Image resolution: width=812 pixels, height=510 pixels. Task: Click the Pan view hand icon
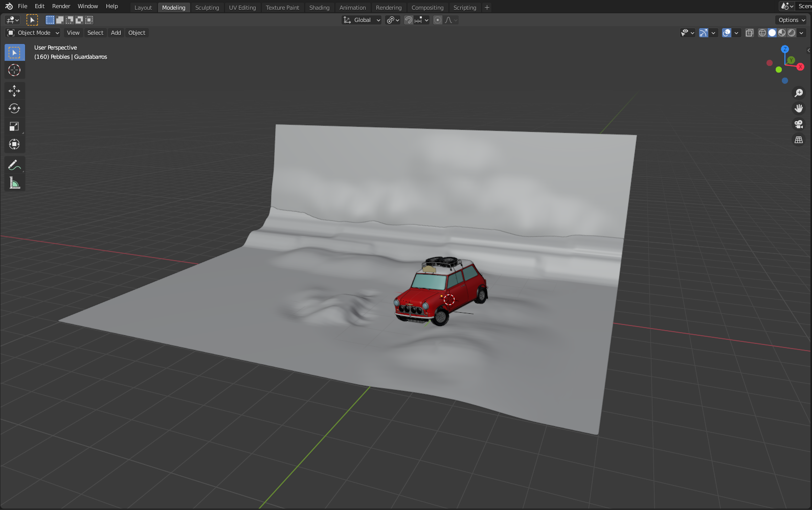(x=799, y=108)
